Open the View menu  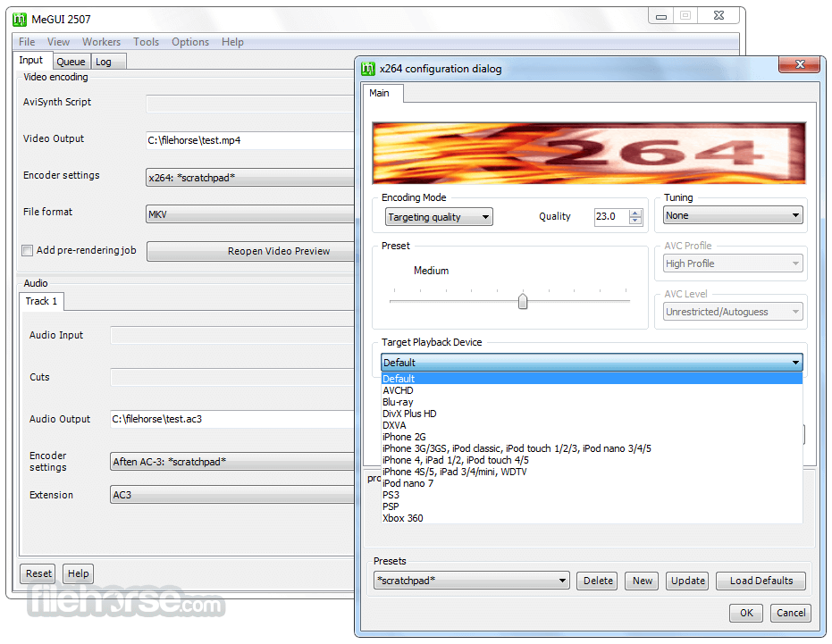(x=58, y=42)
